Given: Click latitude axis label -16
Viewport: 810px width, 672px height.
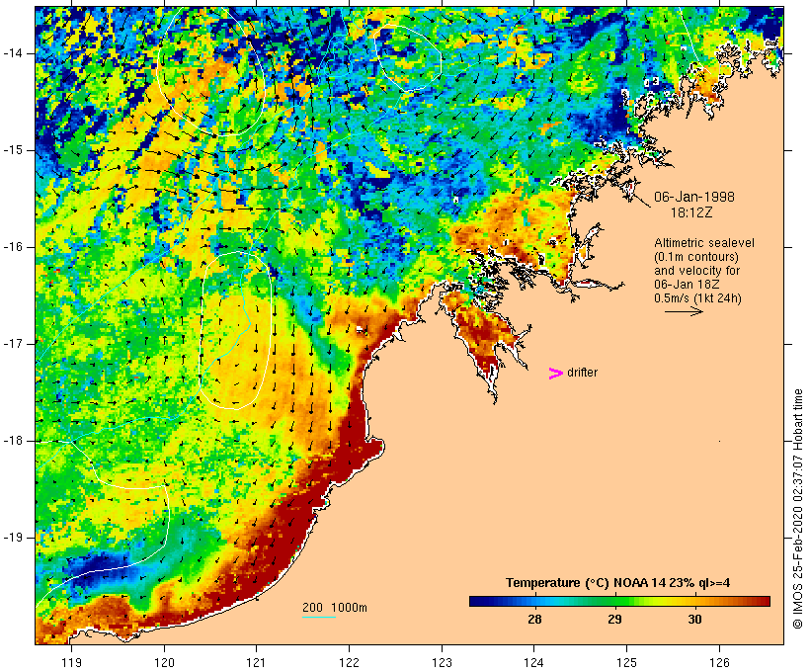Looking at the screenshot, I should [13, 247].
